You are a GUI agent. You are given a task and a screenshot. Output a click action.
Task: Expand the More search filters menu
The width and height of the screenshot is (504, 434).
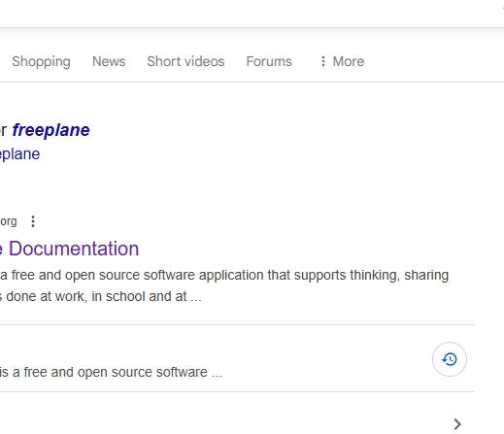coord(342,61)
